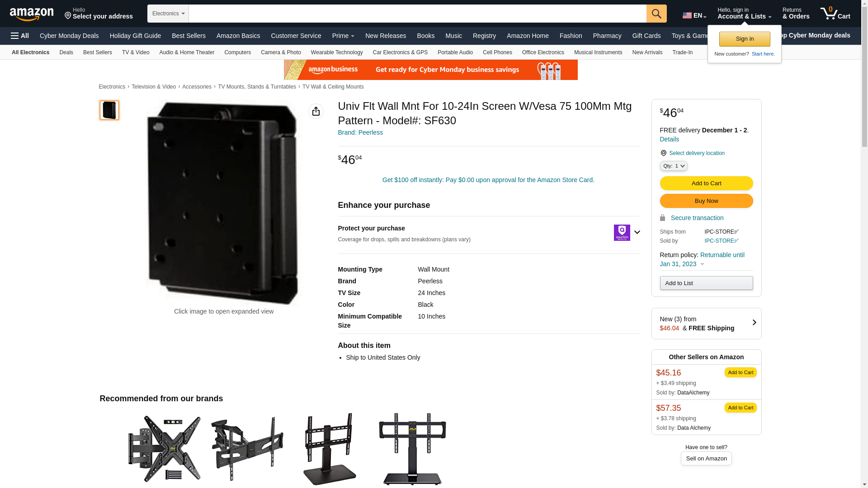868x488 pixels.
Task: Click the share icon on product image
Action: [x=316, y=111]
